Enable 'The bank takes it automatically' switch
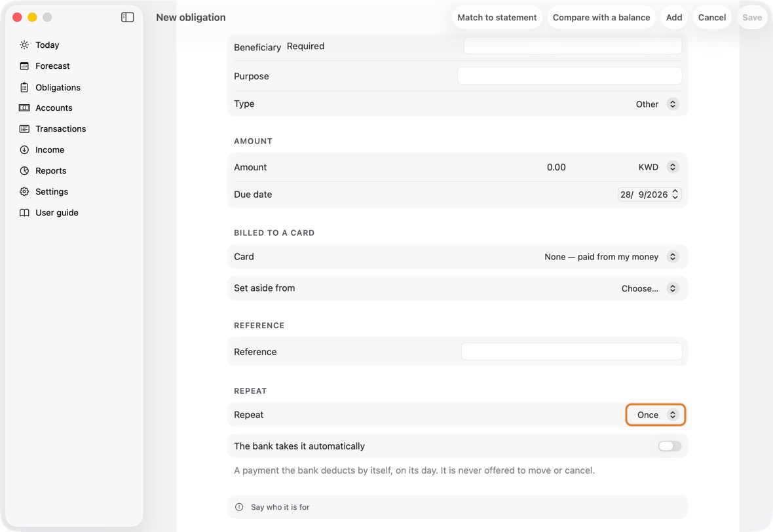The height and width of the screenshot is (532, 773). [x=669, y=446]
